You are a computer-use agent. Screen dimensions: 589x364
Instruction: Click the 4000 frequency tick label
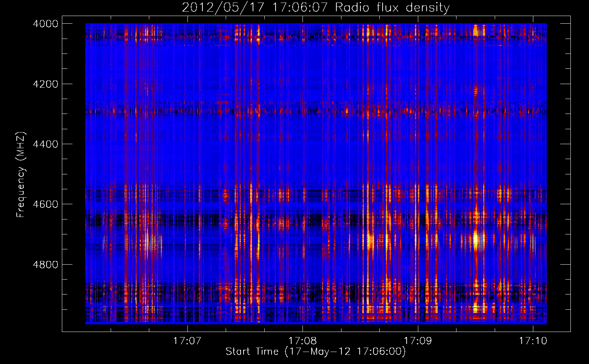(46, 24)
